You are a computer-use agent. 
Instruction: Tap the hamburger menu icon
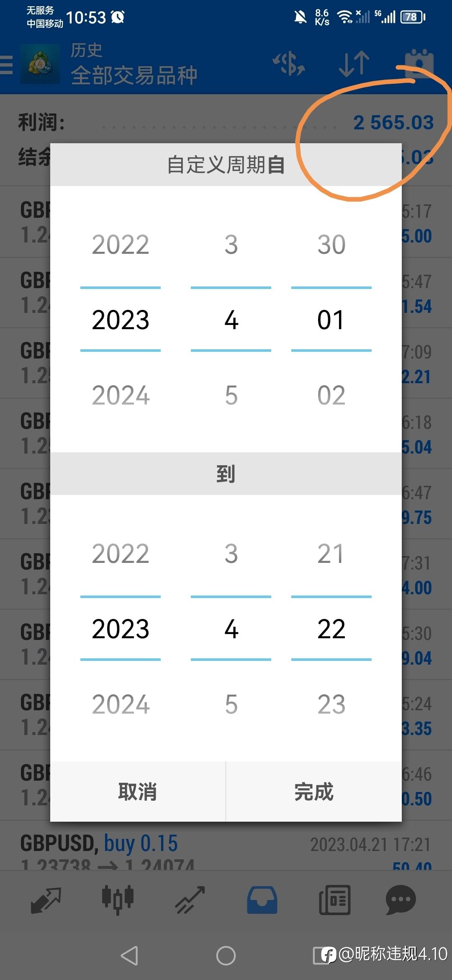(6, 65)
